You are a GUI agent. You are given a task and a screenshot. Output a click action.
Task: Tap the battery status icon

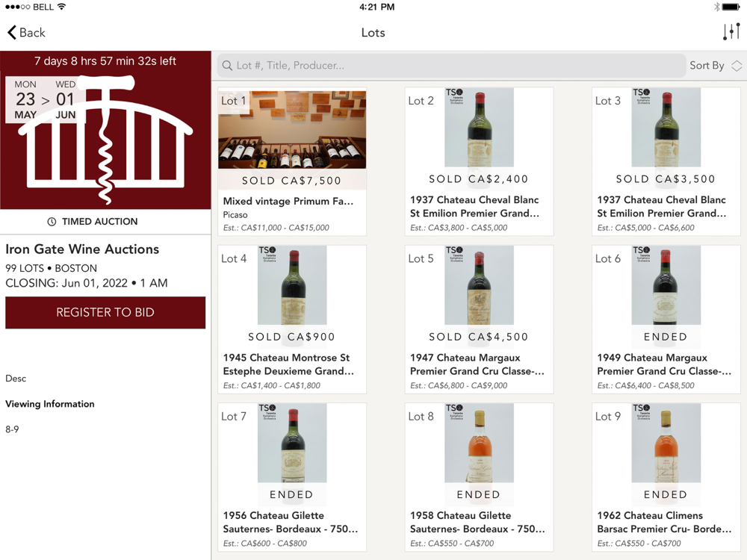tap(731, 7)
